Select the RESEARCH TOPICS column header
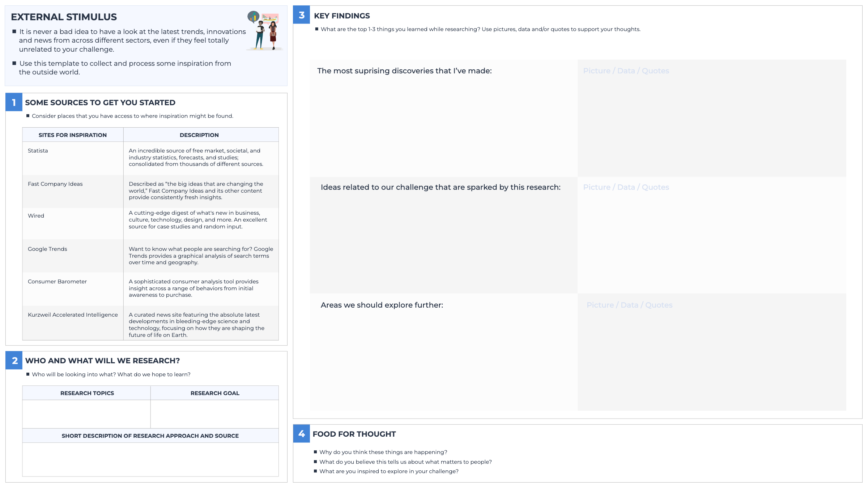Viewport: 868px width, 488px height. point(87,393)
